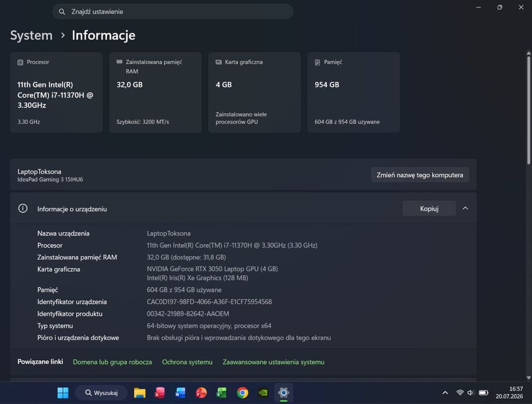Open File Explorer from the taskbar
The height and width of the screenshot is (404, 532).
[140, 393]
